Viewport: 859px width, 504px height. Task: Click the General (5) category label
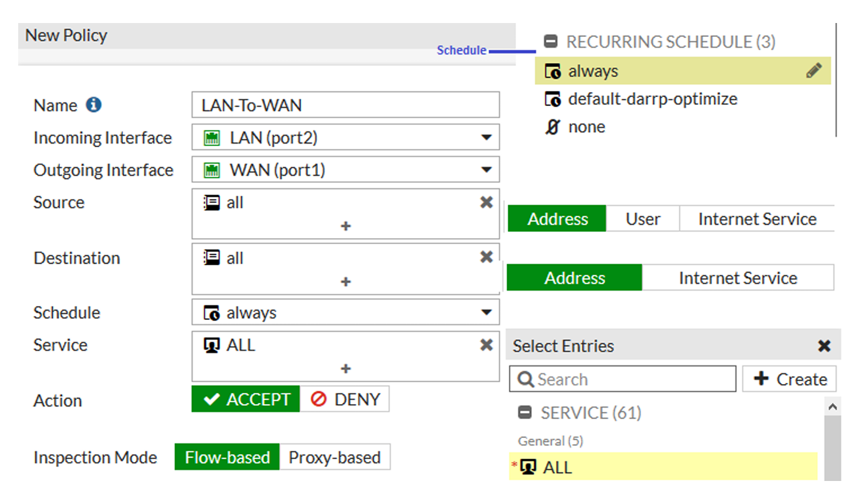550,441
